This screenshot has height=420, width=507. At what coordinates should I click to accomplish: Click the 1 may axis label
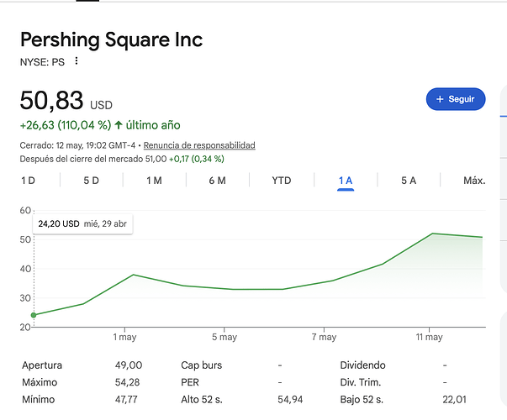point(124,338)
